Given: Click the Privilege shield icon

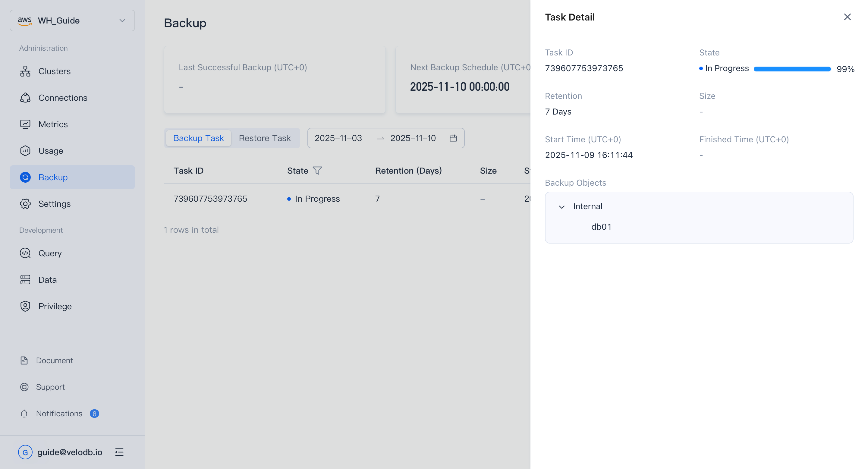Looking at the screenshot, I should pos(25,306).
